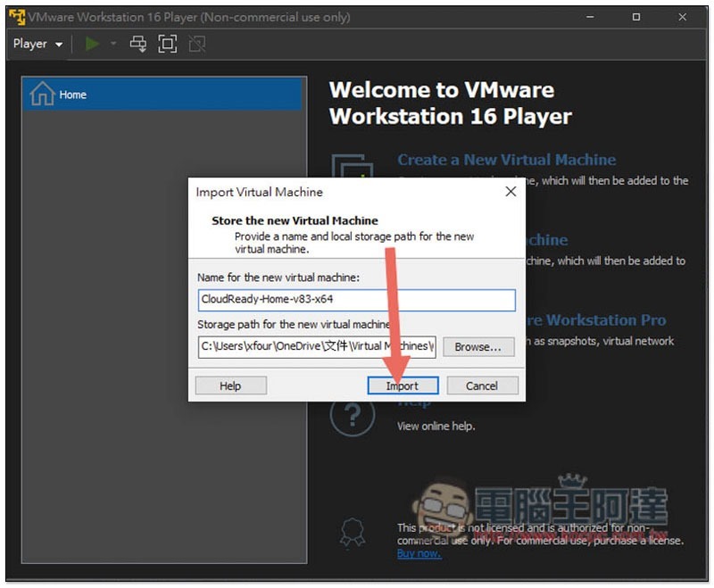Screen dimensions: 714x588
Task: Click the Import button
Action: click(x=403, y=385)
